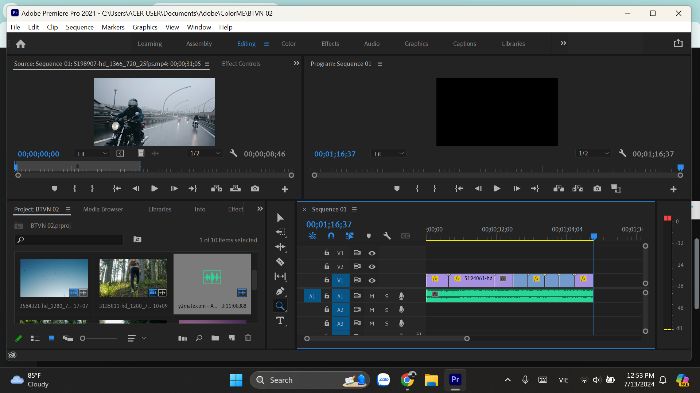Viewport: 700px width, 393px height.
Task: Step forward one frame in Program monitor
Action: coord(517,188)
